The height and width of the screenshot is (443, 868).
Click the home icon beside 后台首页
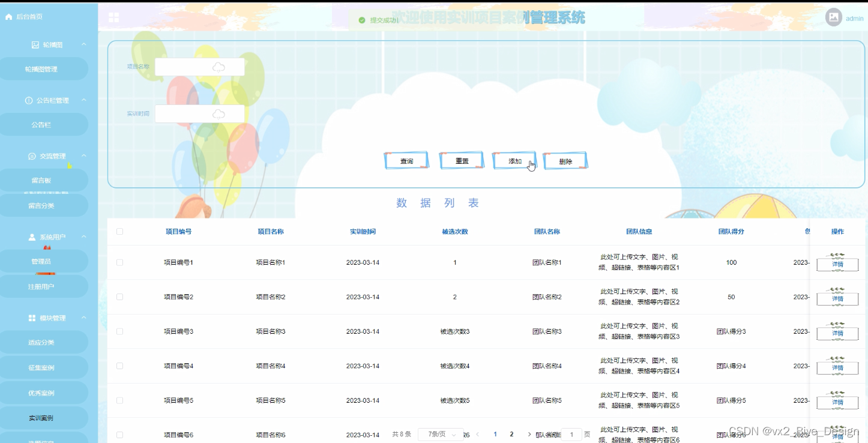(x=8, y=17)
